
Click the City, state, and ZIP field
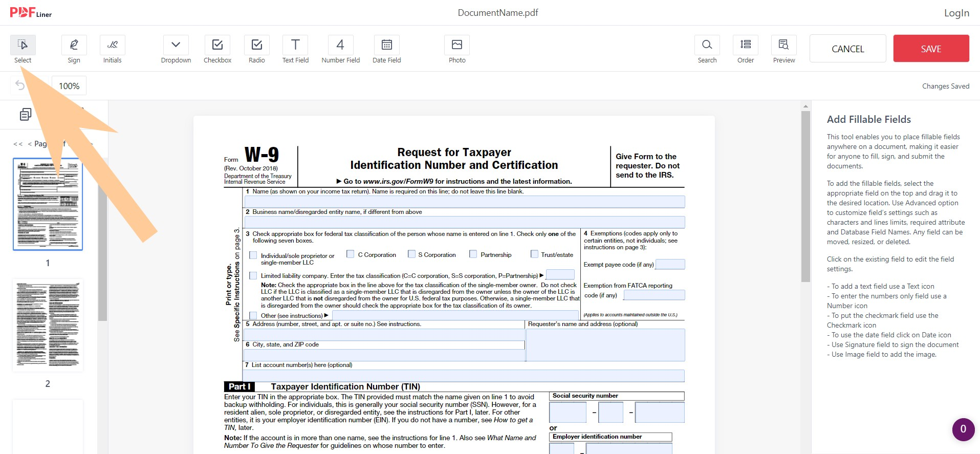point(384,355)
